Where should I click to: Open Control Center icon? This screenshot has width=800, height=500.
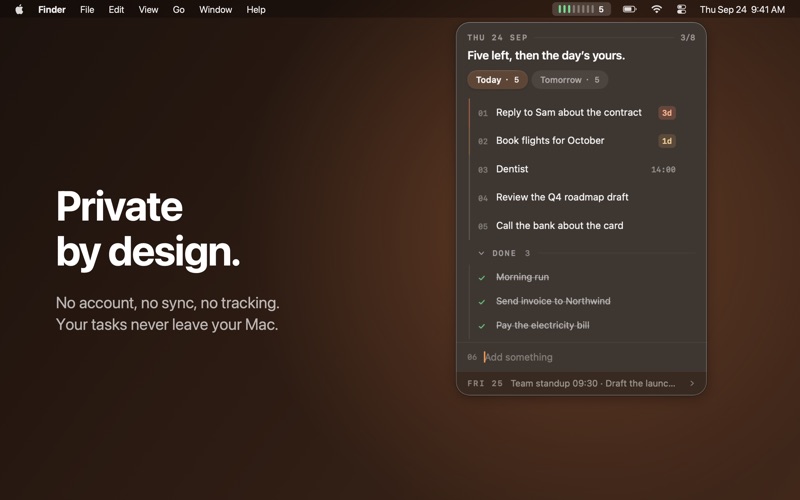[x=681, y=9]
